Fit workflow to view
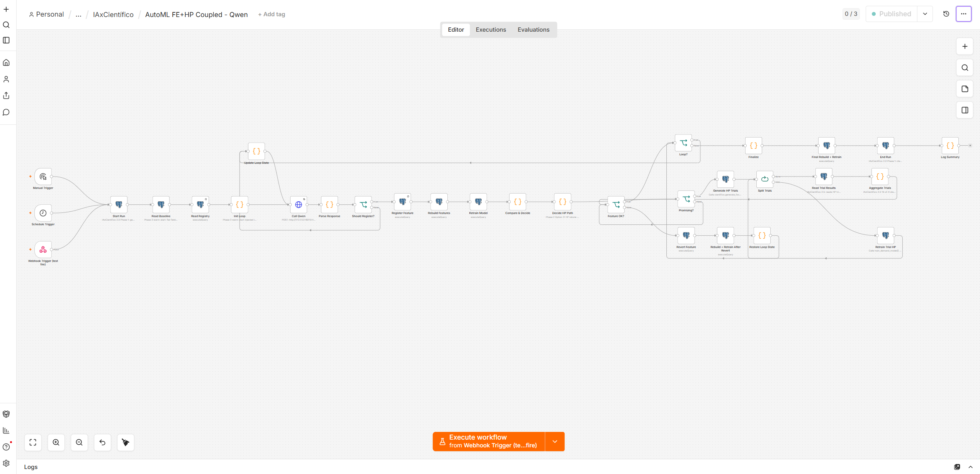 click(33, 442)
